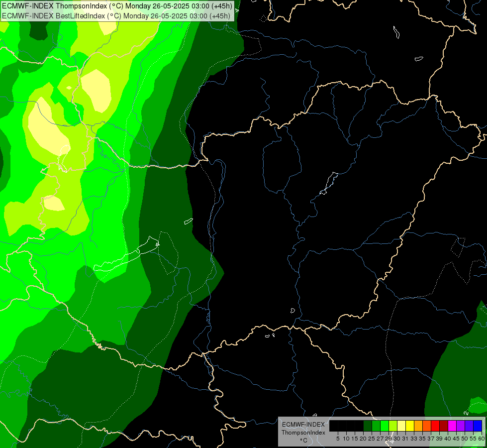Click the '31' tick label on legend

click(x=405, y=439)
